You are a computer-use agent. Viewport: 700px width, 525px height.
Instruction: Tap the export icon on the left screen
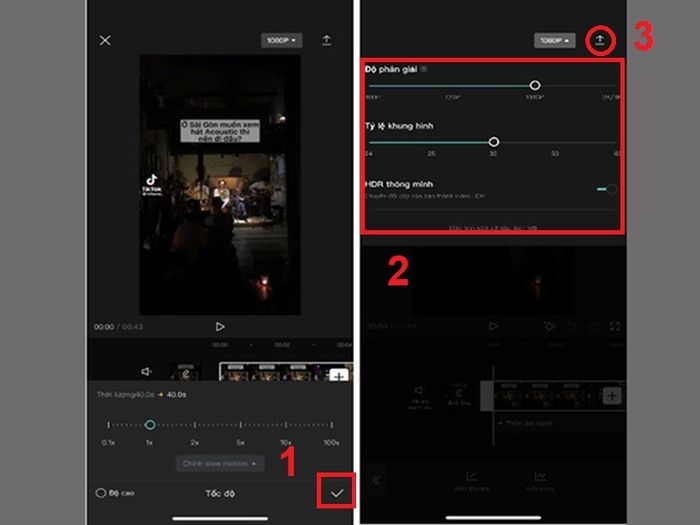[x=327, y=41]
